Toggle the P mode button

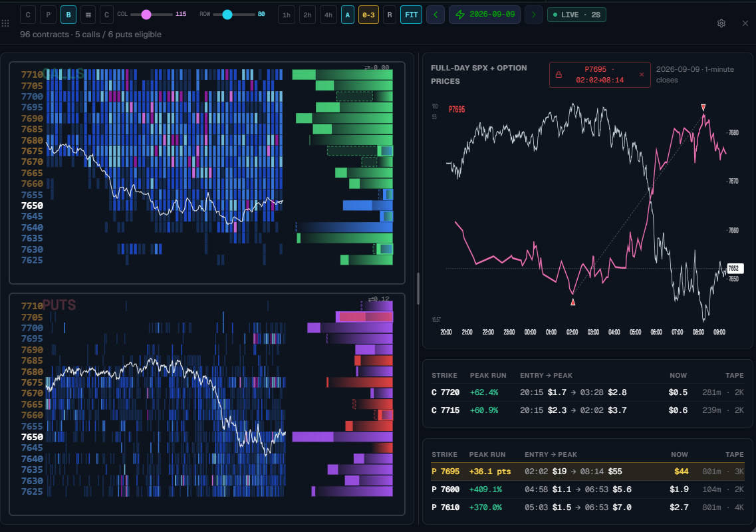tap(49, 15)
